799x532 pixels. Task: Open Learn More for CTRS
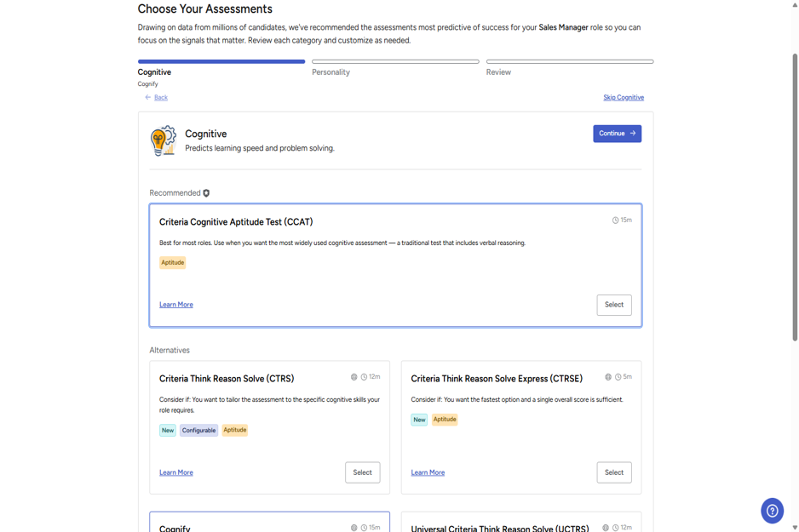click(x=175, y=472)
